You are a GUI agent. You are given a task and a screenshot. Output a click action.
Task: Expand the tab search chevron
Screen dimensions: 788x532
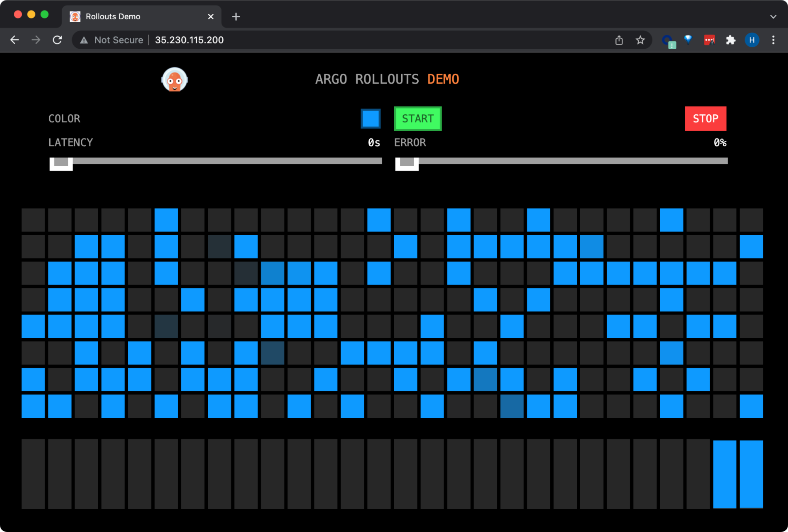point(773,17)
